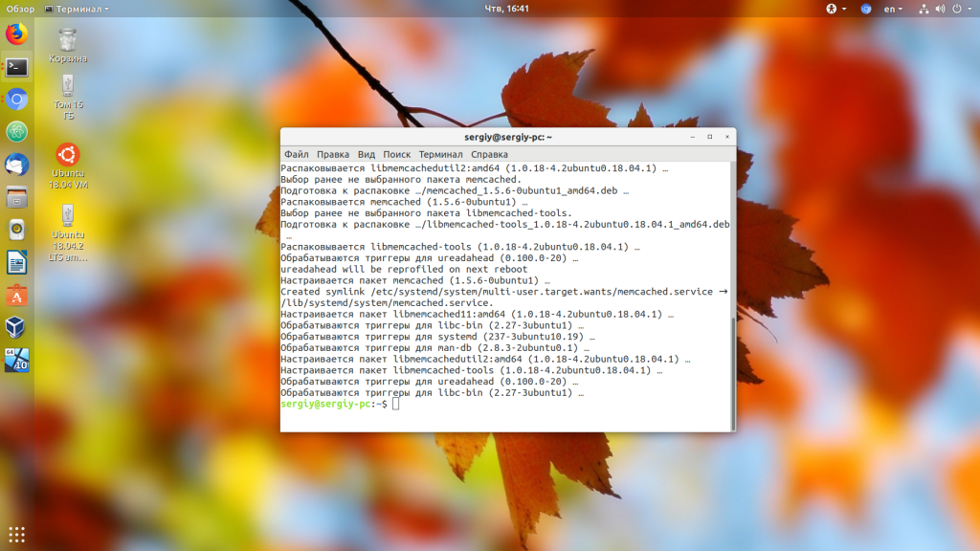Click the terminal vertical scrollbar
Viewport: 980px width, 551px height.
pyautogui.click(x=733, y=371)
